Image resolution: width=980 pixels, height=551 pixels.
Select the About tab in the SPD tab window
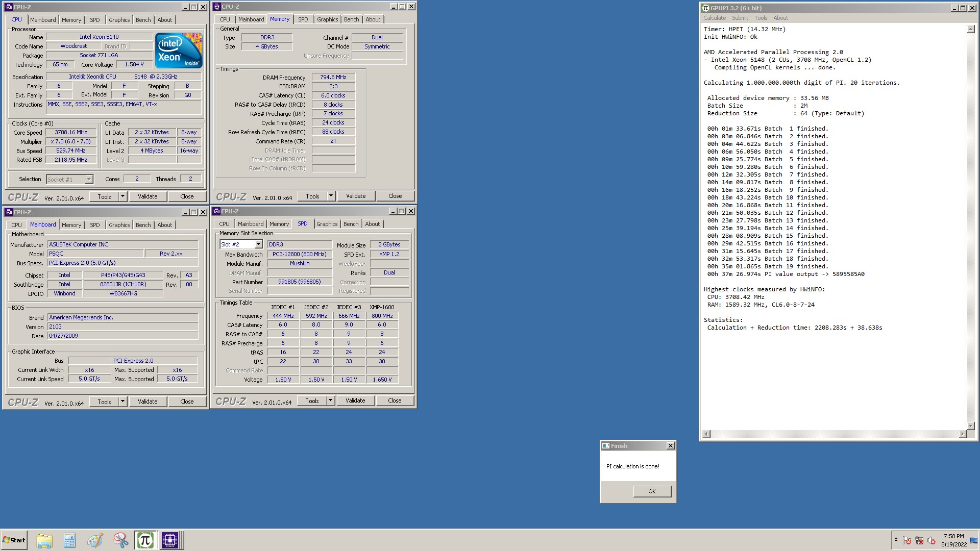coord(372,224)
